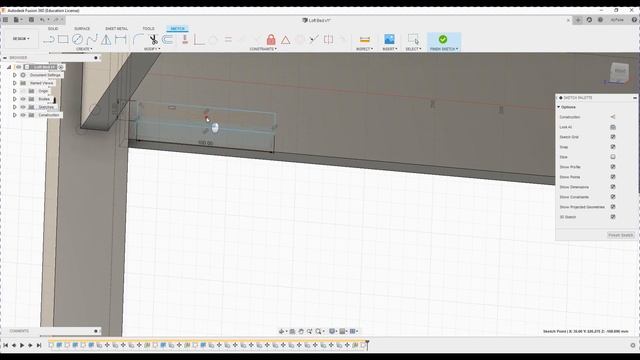Open the Constraints dropdown menu
This screenshot has height=360, width=640.
(263, 49)
